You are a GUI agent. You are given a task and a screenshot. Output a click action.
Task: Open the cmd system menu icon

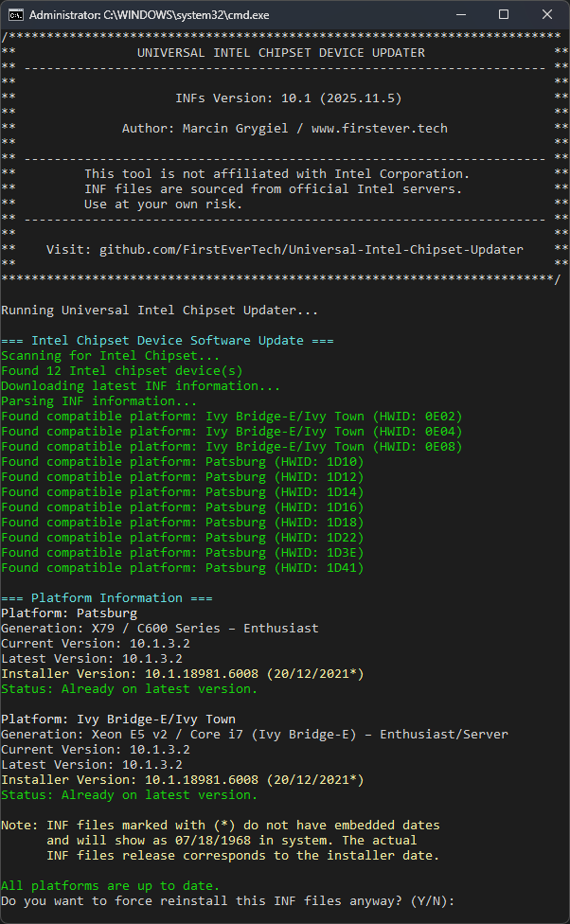point(16,14)
